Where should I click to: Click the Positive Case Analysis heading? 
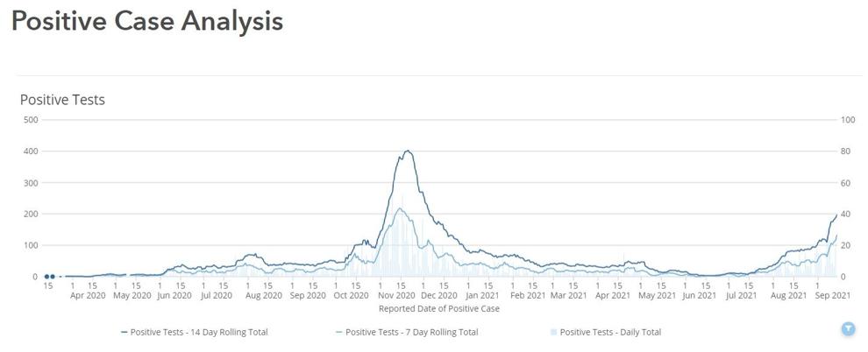147,22
